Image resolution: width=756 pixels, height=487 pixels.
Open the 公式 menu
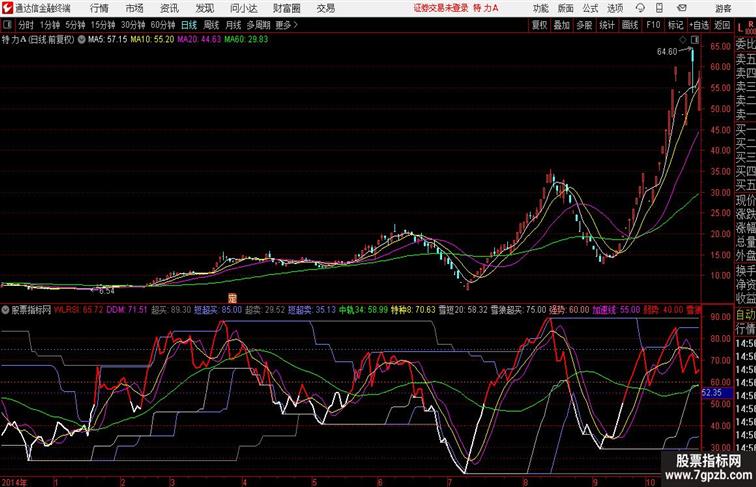590,8
